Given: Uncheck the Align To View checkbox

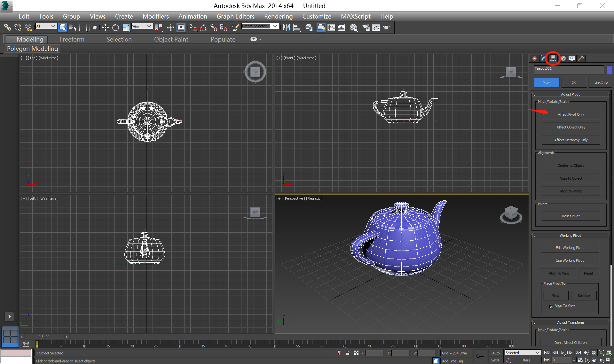Looking at the screenshot, I should pos(551,307).
